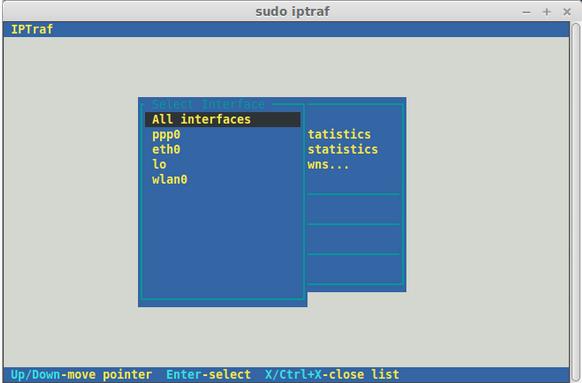Click the 'Enter-select' hint in status bar
The width and height of the screenshot is (582, 383).
[209, 374]
